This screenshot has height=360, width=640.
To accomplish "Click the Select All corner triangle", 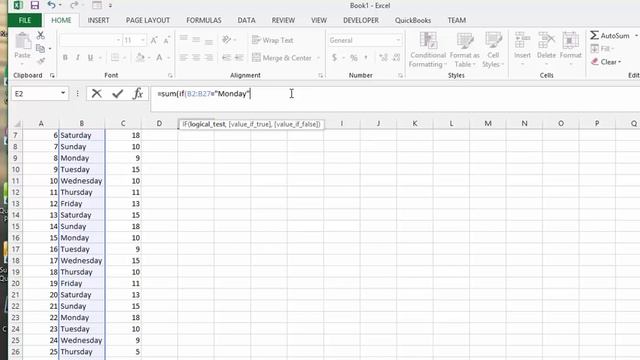I will pos(17,123).
